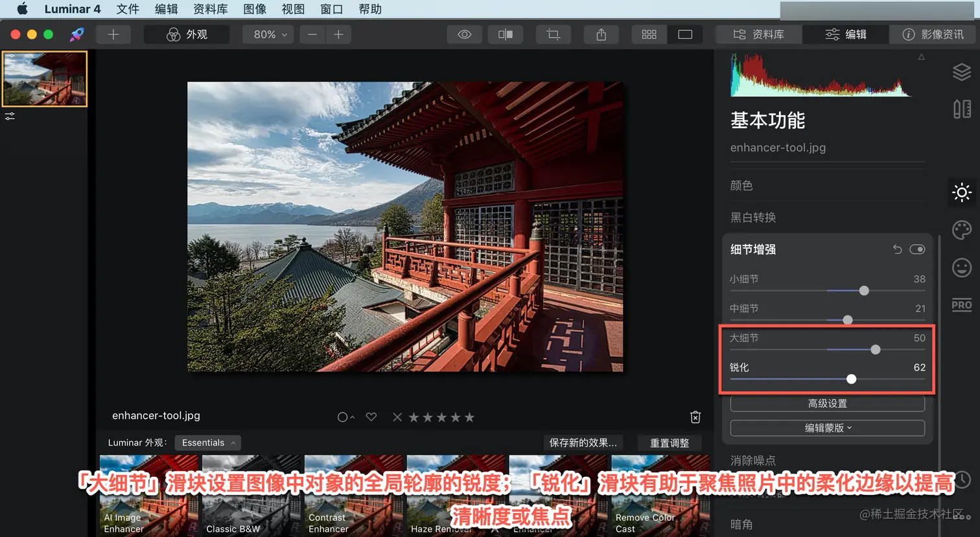This screenshot has height=537, width=980.
Task: Open the Essentials looks collection dropdown
Action: (x=208, y=443)
